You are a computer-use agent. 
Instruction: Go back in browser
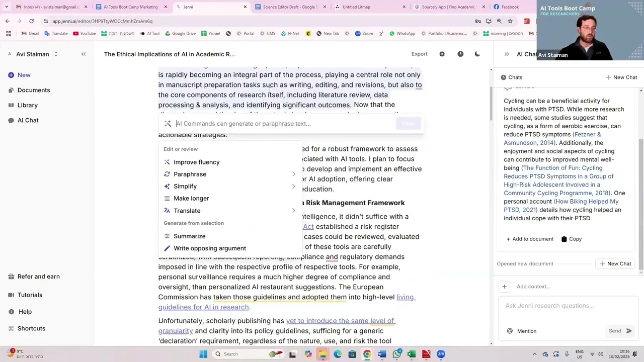pos(7,21)
